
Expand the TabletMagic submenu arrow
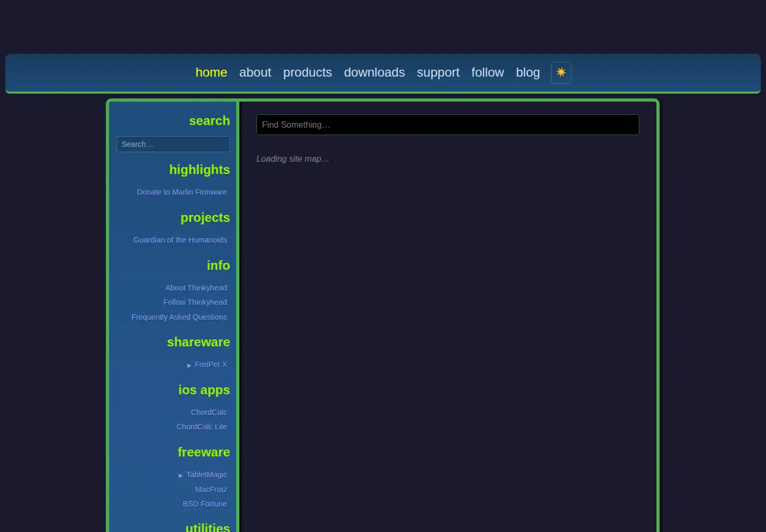point(181,476)
